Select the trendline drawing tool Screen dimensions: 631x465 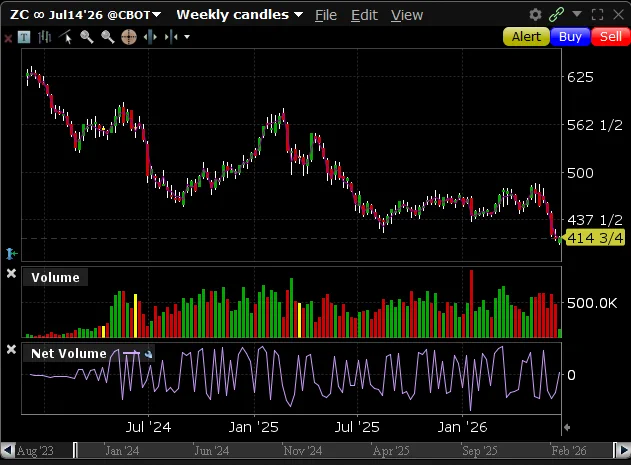(66, 37)
